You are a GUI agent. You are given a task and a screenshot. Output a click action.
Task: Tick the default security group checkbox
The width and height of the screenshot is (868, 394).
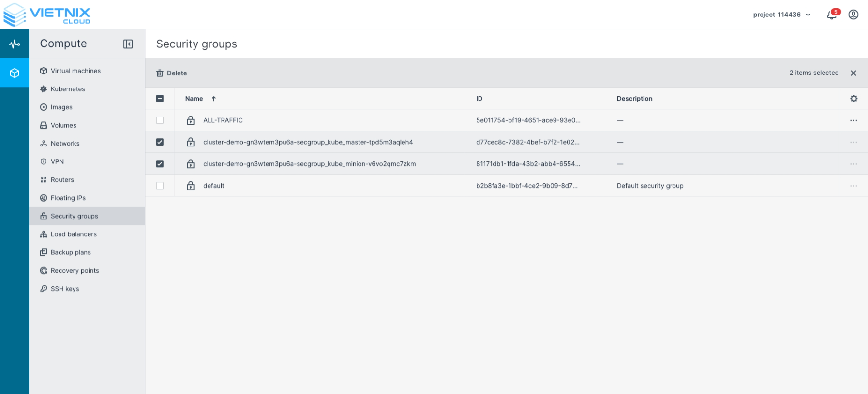[x=160, y=186]
